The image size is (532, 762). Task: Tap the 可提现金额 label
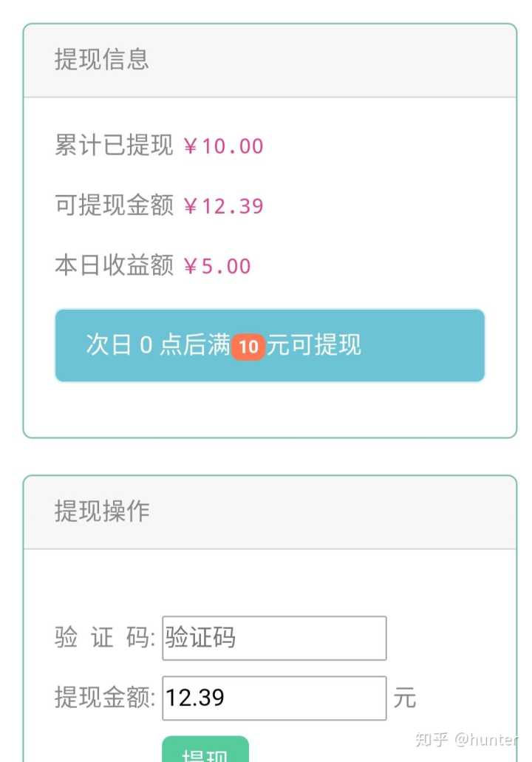[x=114, y=205]
